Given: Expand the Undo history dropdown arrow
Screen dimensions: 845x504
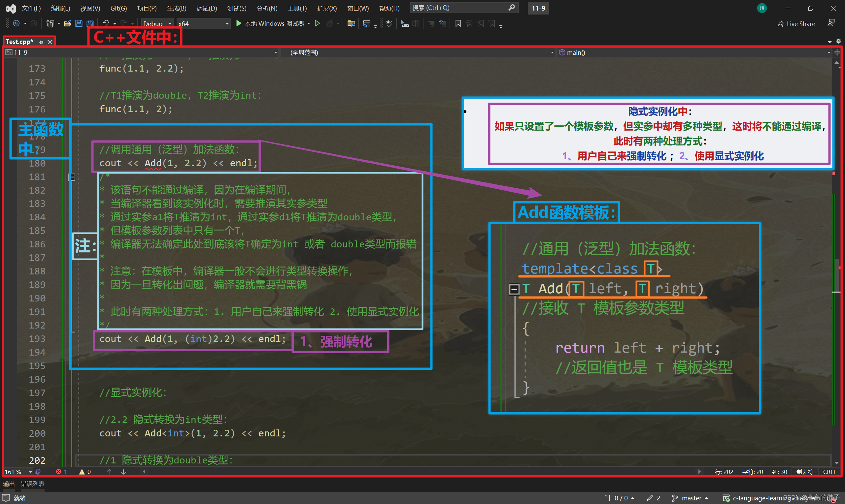Looking at the screenshot, I should tap(115, 23).
